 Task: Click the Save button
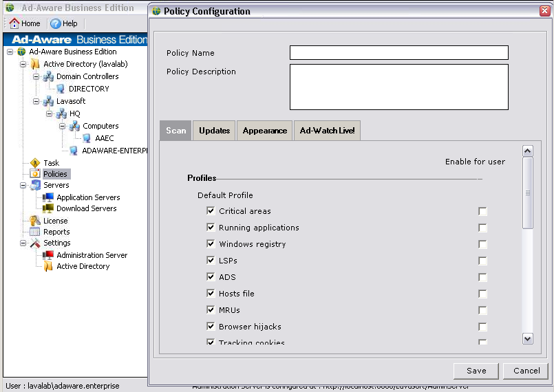(x=476, y=371)
